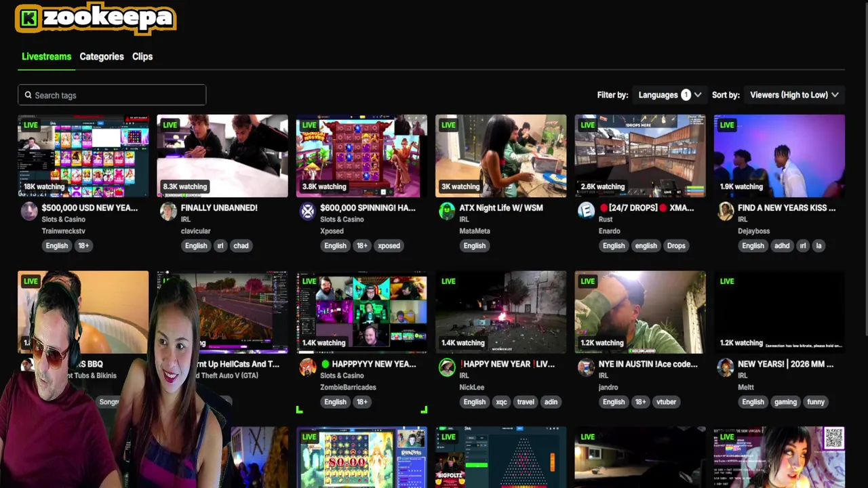868x488 pixels.
Task: Open Trainwreckstv channel avatar
Action: pos(28,211)
